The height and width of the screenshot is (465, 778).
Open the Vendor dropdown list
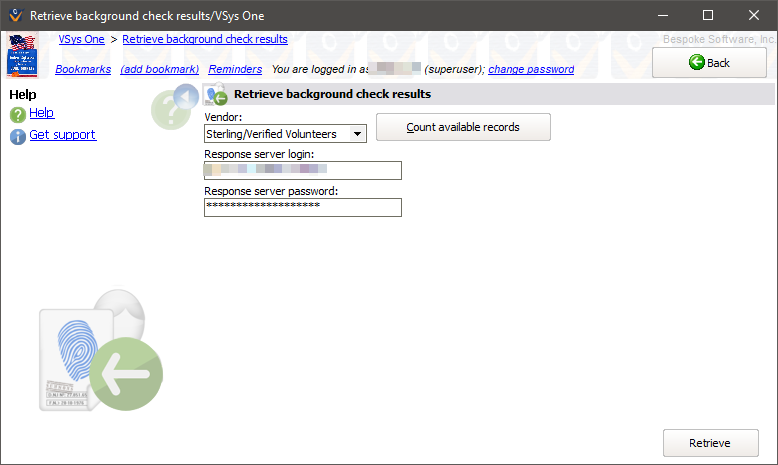tap(358, 134)
